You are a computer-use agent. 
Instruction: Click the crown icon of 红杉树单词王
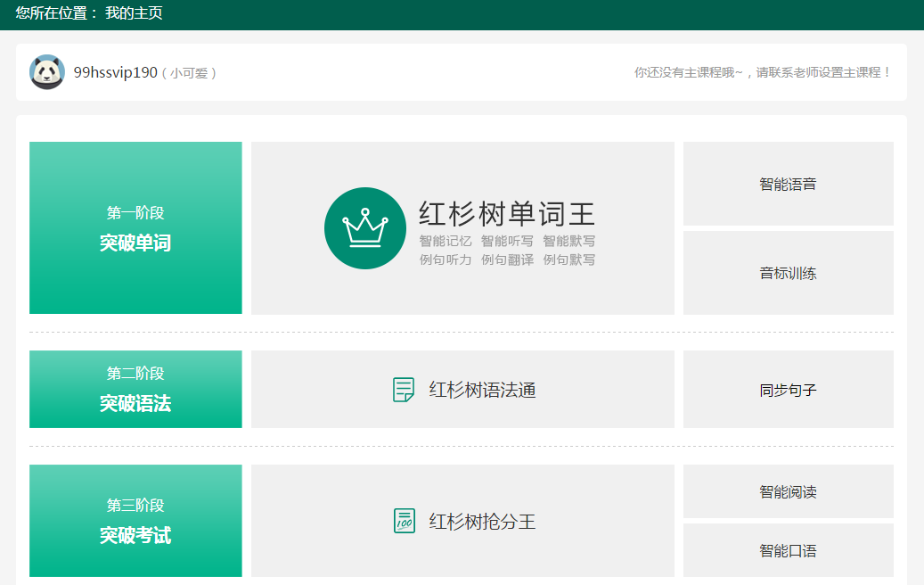coord(365,228)
